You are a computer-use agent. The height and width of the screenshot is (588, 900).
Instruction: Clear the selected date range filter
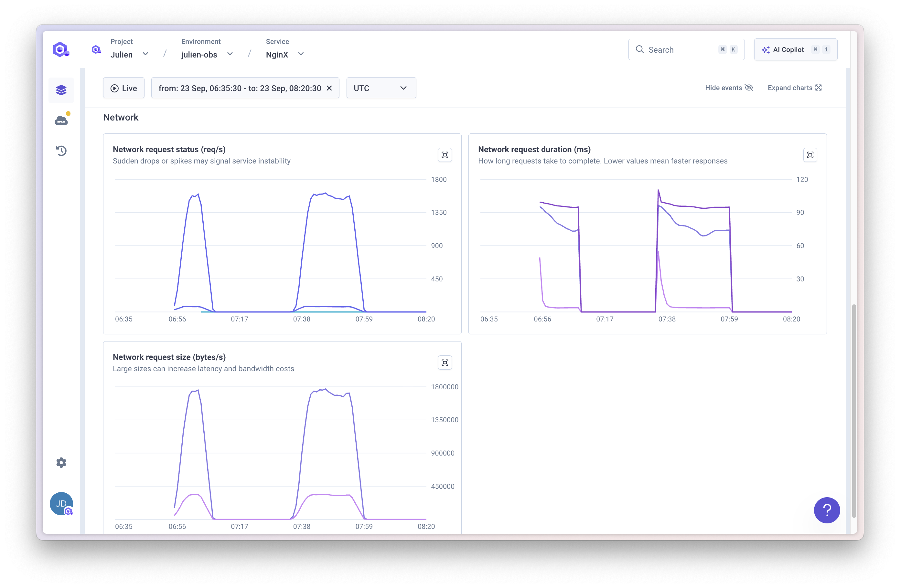click(329, 88)
